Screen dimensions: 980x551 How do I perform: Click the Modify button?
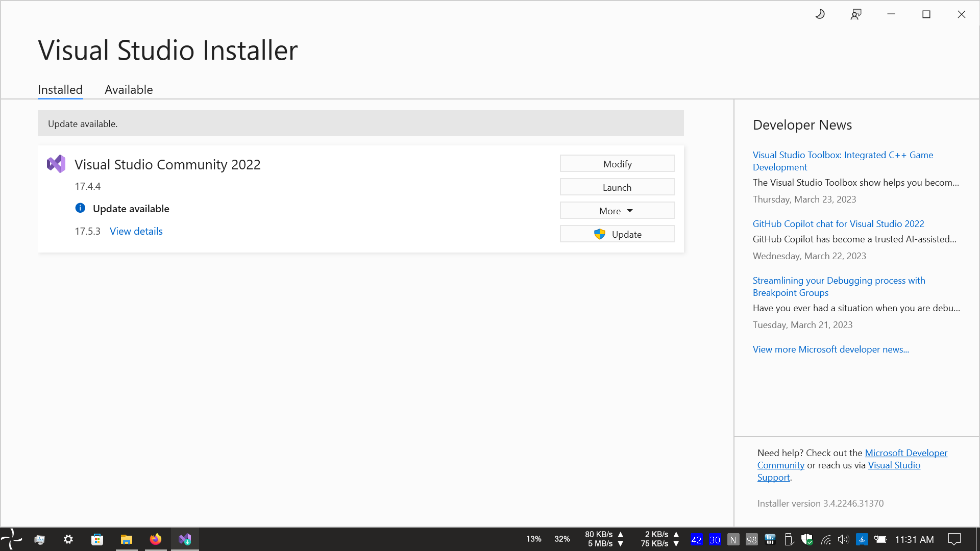tap(617, 164)
